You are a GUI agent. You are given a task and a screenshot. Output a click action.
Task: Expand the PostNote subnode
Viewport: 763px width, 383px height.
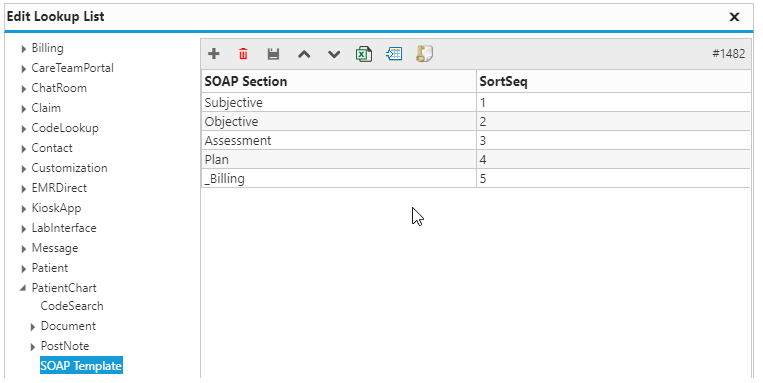[33, 347]
